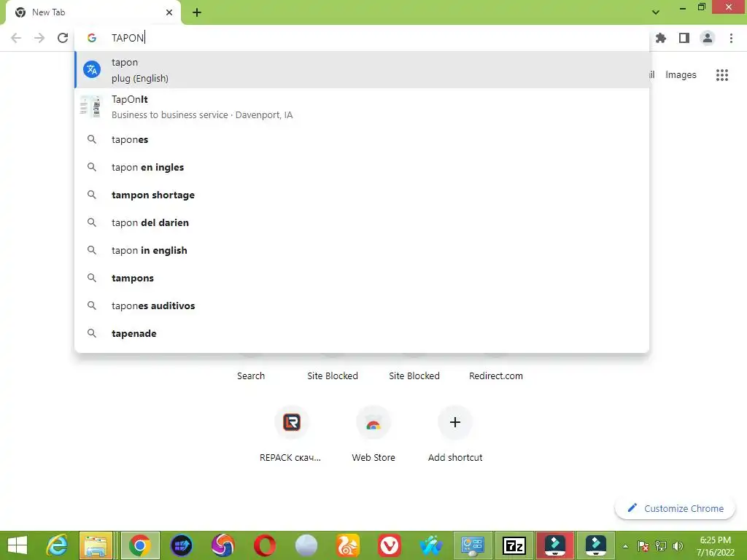
Task: Open the Search shortcut
Action: (251, 376)
